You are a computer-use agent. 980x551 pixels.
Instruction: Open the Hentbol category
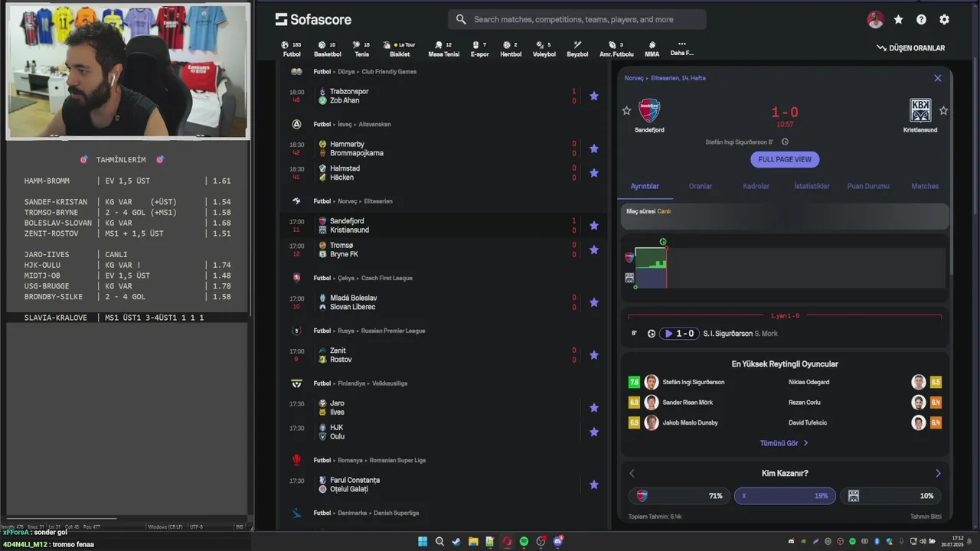tap(511, 49)
